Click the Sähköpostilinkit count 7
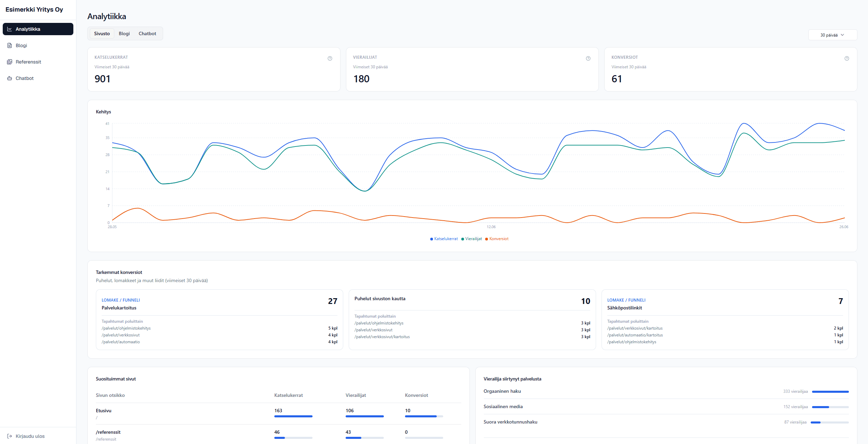Viewport: 868px width, 444px height. [x=841, y=301]
